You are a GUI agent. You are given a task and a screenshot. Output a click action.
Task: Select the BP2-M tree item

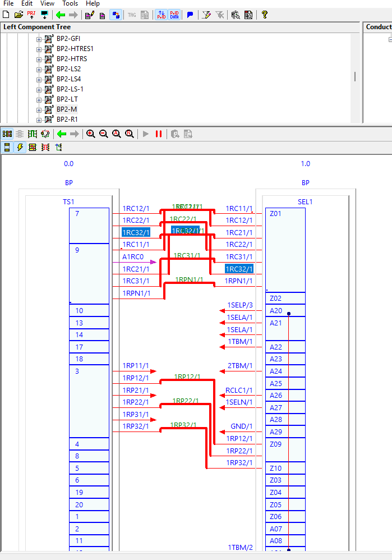click(67, 109)
